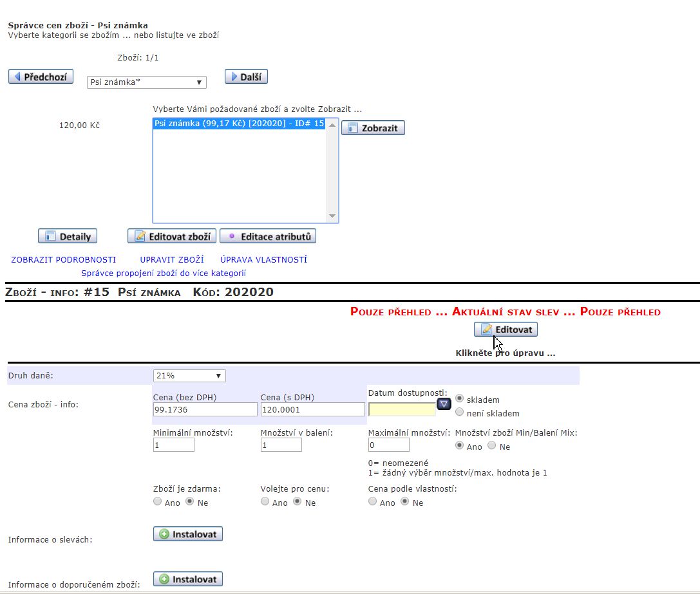The height and width of the screenshot is (594, 700).
Task: Click Instalovat for Informace o doporučeném zboží
Action: (x=188, y=579)
